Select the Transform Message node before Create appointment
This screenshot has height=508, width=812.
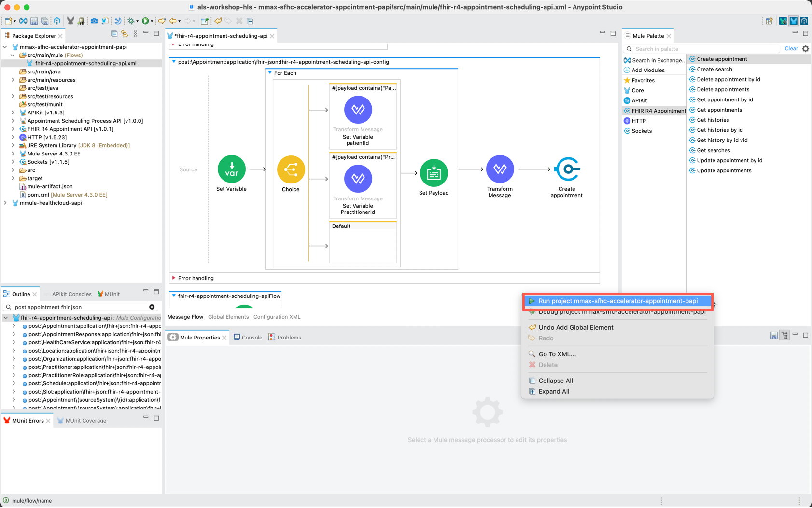point(500,169)
